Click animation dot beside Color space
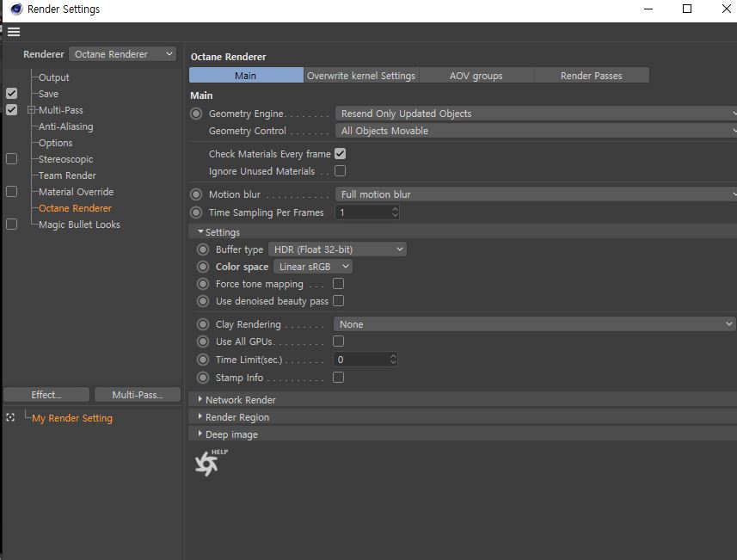The width and height of the screenshot is (737, 560). (x=203, y=267)
